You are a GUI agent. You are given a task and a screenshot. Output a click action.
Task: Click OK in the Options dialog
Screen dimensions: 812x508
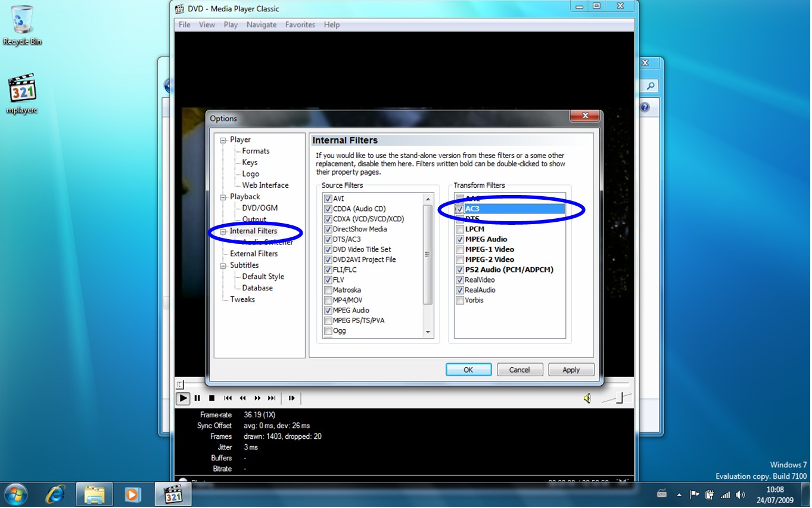tap(469, 370)
